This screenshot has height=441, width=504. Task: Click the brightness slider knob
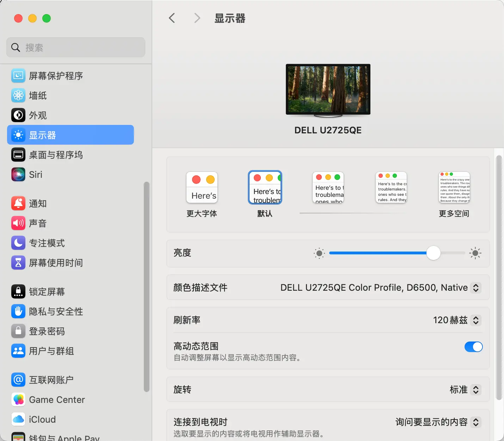433,253
